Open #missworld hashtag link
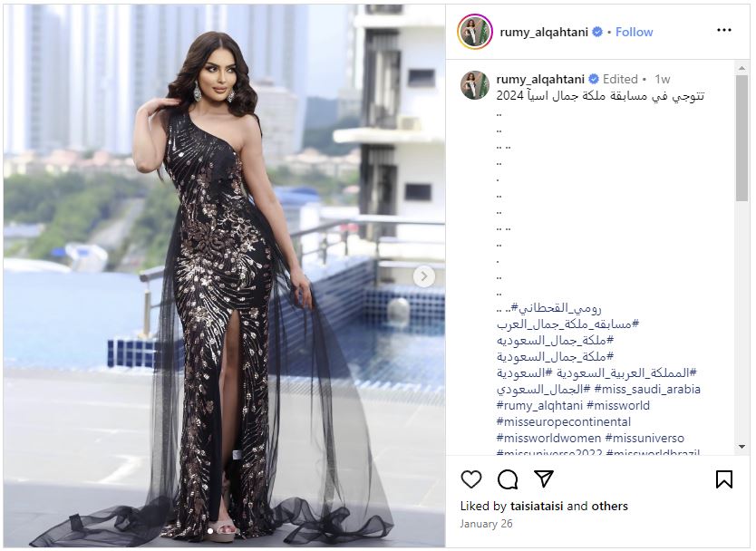 pos(617,405)
